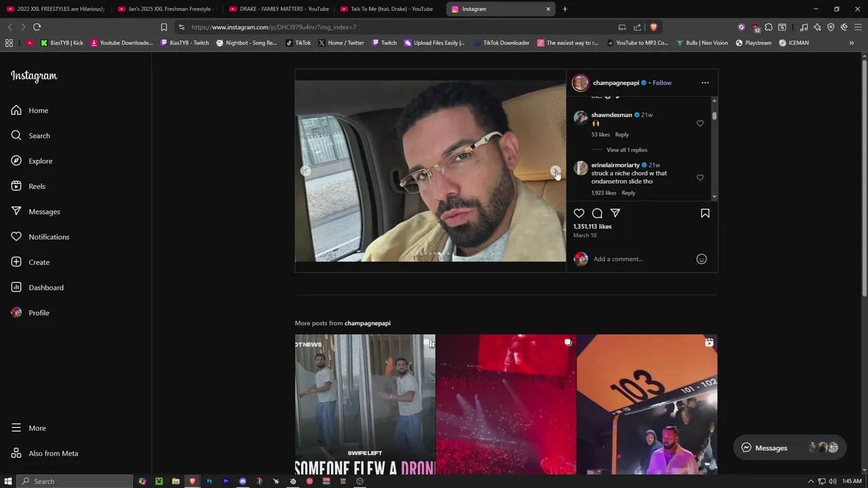Switch to the 2022 XXL FREESTYLES tab
The height and width of the screenshot is (488, 868).
point(56,9)
